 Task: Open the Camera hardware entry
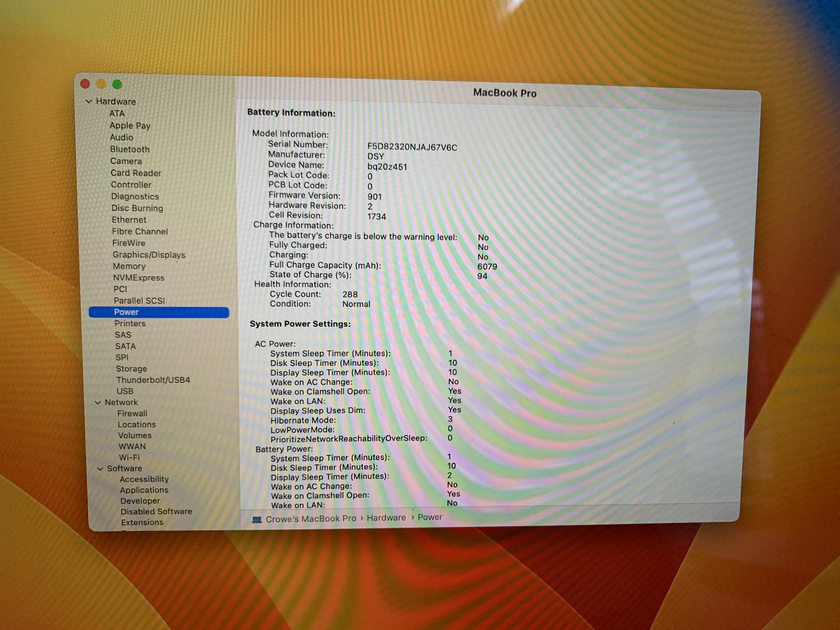126,161
